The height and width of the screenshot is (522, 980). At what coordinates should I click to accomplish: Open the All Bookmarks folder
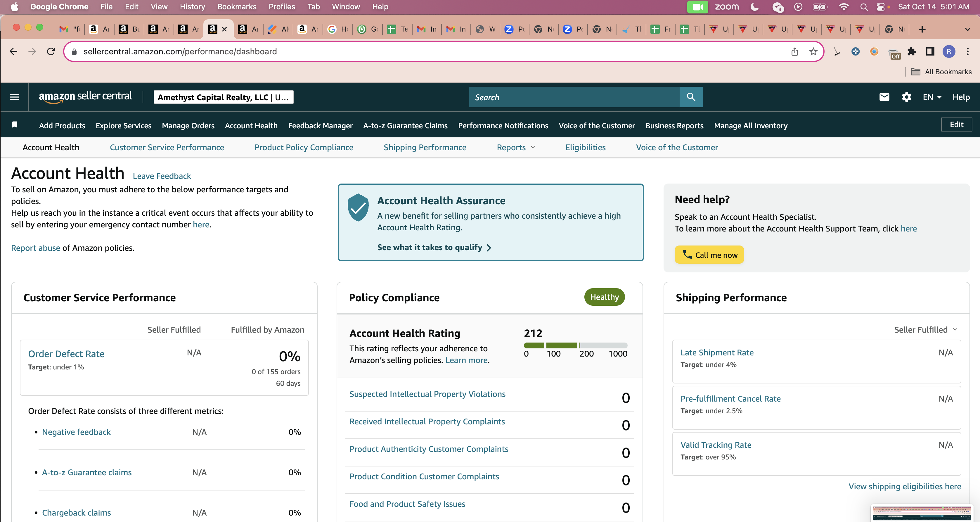(941, 72)
